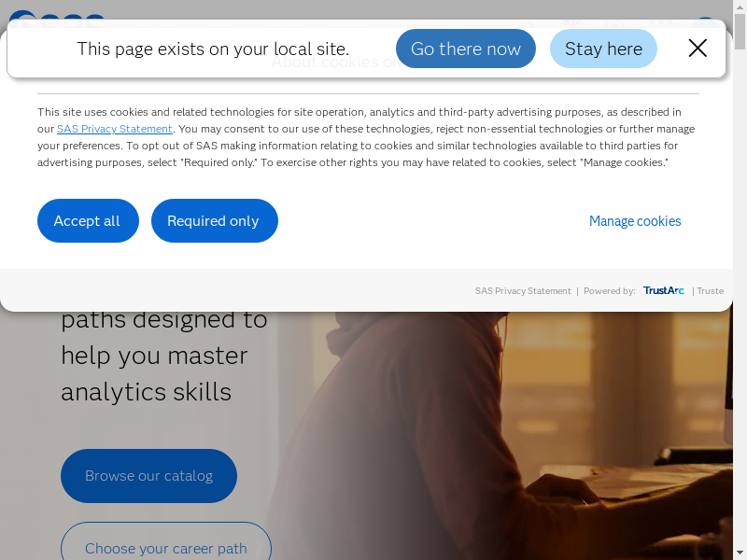747x560 pixels.
Task: Accept all cookies
Action: click(88, 221)
